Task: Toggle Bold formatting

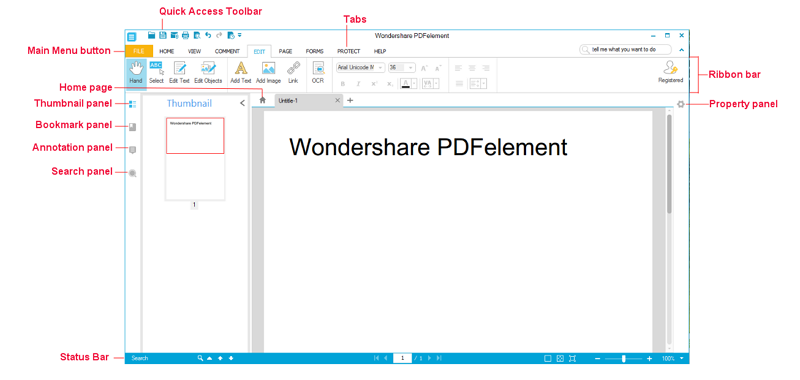Action: click(x=343, y=84)
